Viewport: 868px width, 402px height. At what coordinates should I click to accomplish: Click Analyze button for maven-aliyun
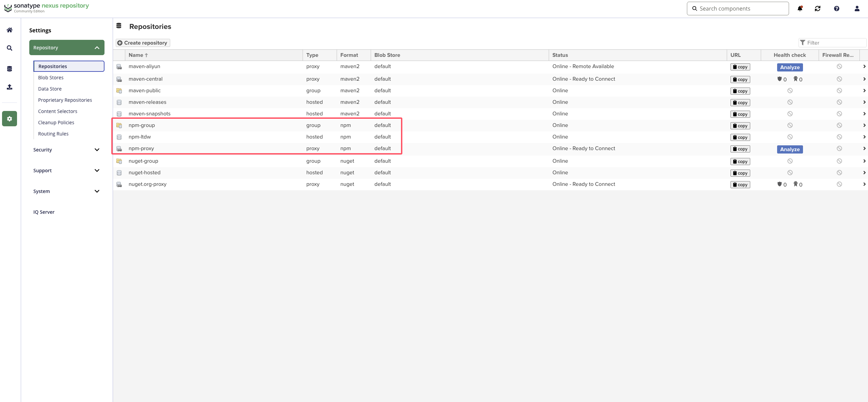pyautogui.click(x=790, y=67)
